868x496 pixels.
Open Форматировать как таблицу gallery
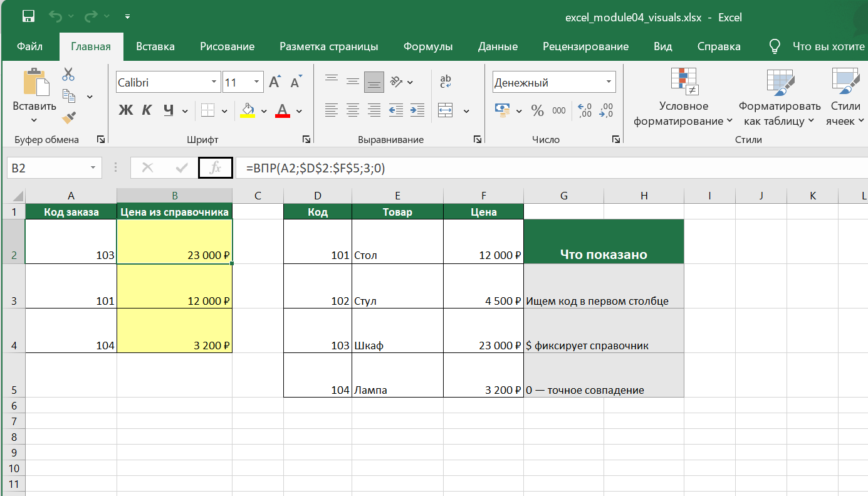click(x=780, y=97)
